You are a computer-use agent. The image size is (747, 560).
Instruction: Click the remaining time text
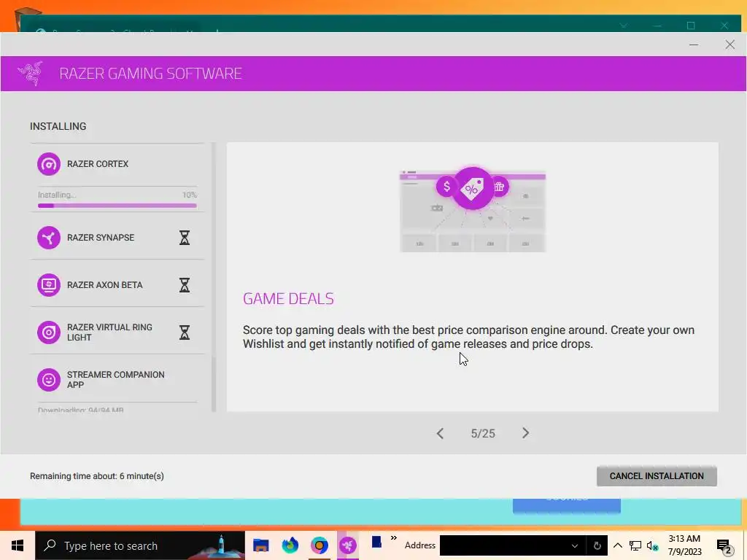pyautogui.click(x=97, y=476)
